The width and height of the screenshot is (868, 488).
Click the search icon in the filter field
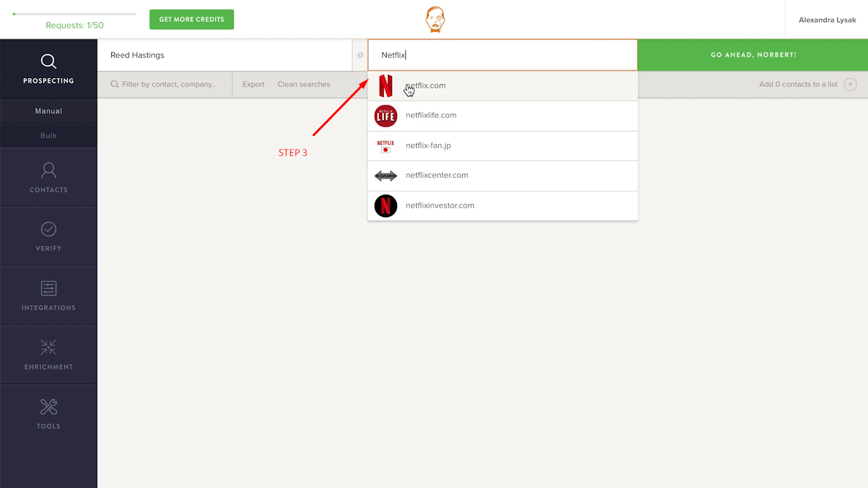tap(114, 84)
